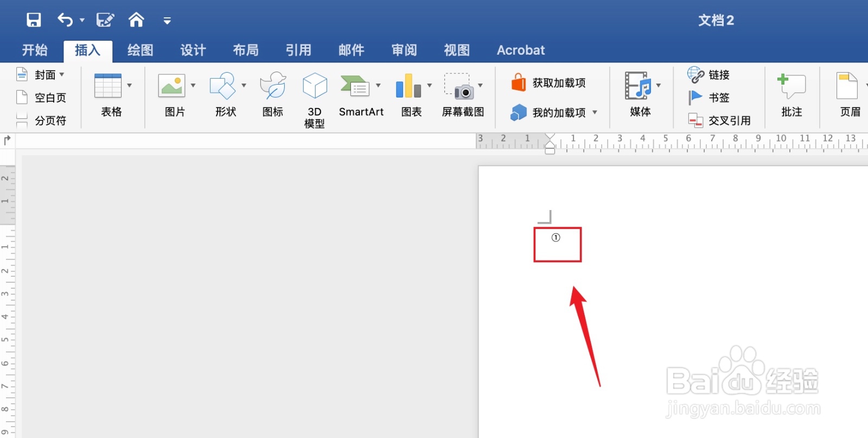Click the 交叉引用 cross-reference icon
This screenshot has height=438, width=868.
click(x=695, y=120)
